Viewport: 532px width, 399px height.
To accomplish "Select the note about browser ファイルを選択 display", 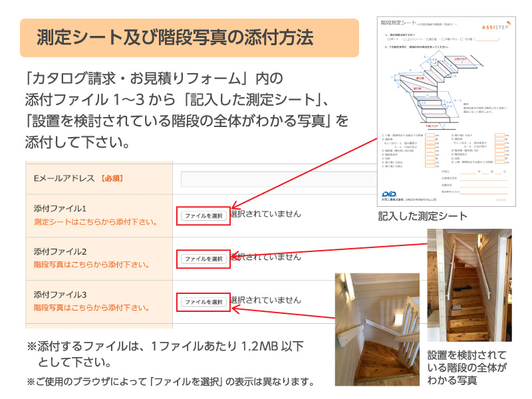I will tap(172, 382).
